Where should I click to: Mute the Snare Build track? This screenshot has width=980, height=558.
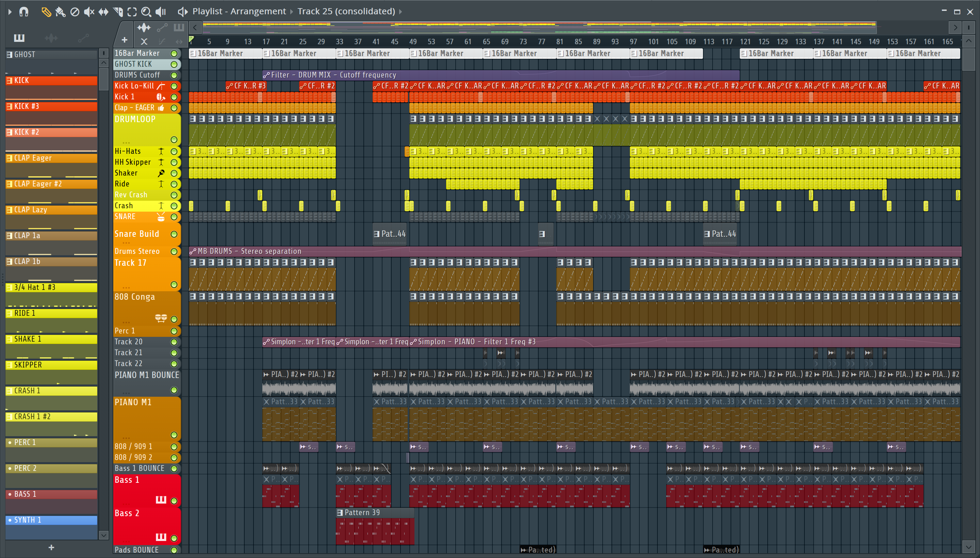[x=174, y=234]
